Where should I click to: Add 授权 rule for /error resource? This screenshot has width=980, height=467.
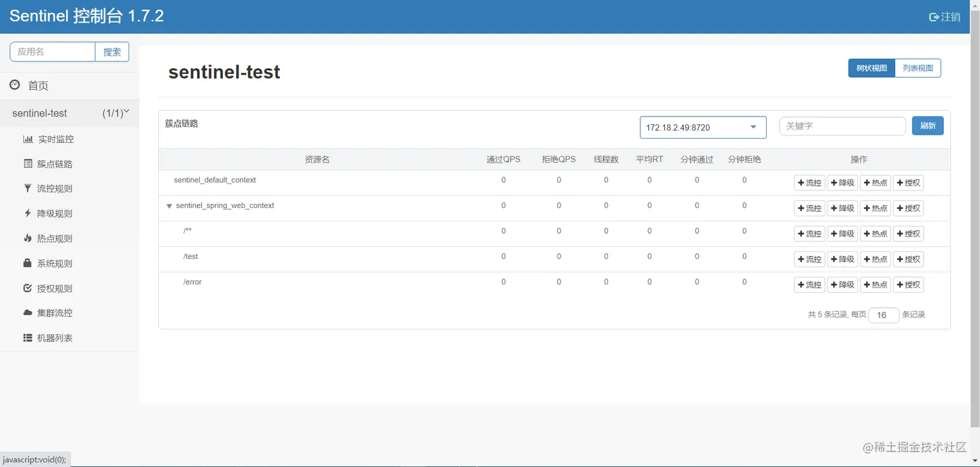point(909,284)
